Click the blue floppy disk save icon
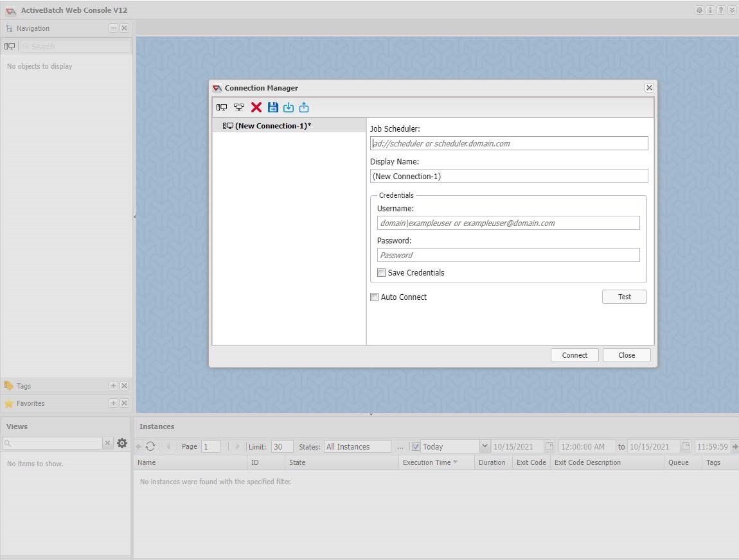 click(x=273, y=107)
